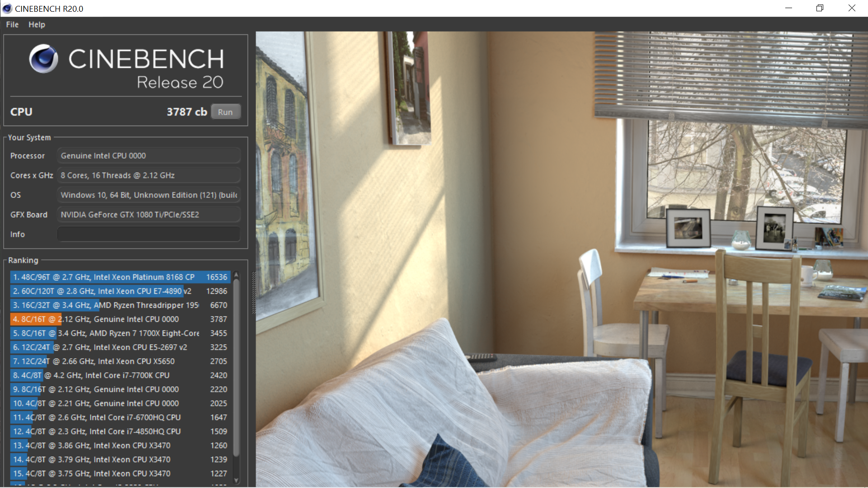This screenshot has width=868, height=488.
Task: Click the GFX Board GTX 1080 Ti field
Action: point(148,215)
